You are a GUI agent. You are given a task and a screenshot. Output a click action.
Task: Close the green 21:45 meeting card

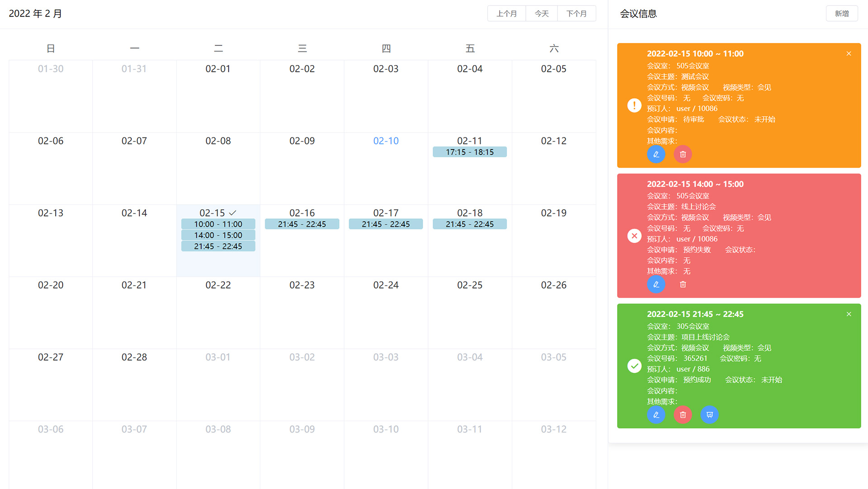849,314
